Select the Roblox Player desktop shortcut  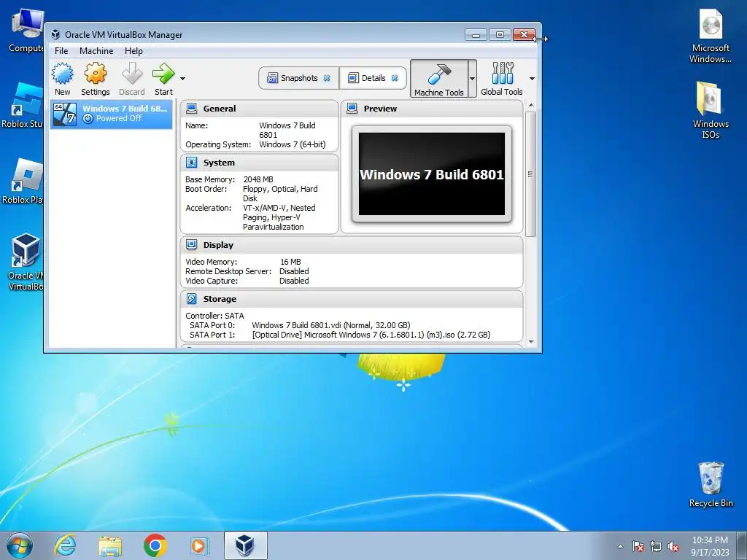[24, 182]
